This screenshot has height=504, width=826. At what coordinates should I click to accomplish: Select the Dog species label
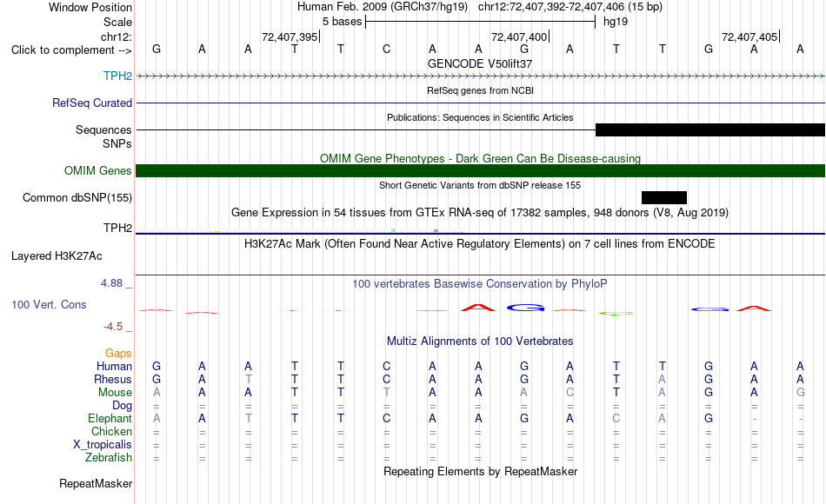coord(122,406)
